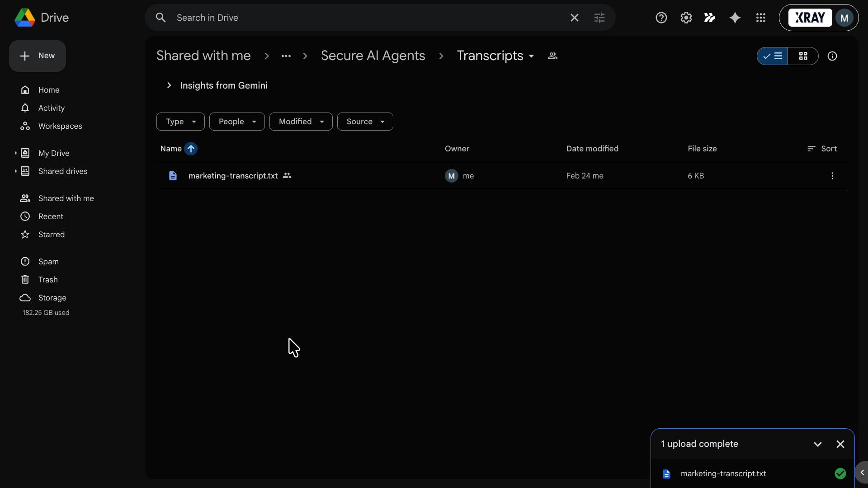
Task: Expand Insights from Gemini section
Action: (x=169, y=85)
